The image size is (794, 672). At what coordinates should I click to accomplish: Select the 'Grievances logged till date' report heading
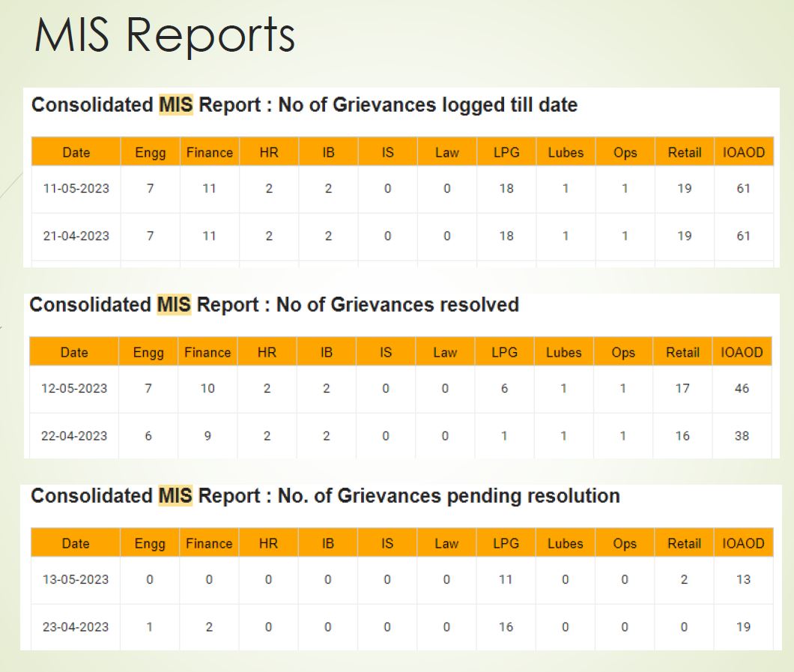click(304, 105)
